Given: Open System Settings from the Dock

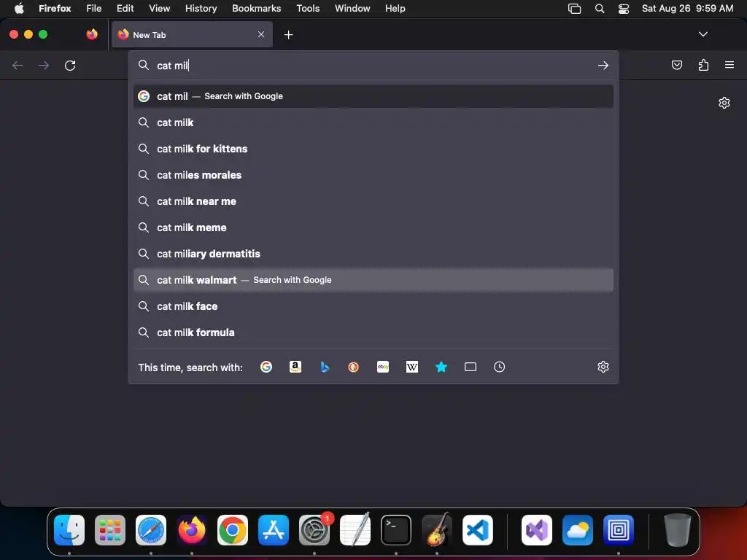Looking at the screenshot, I should click(314, 529).
